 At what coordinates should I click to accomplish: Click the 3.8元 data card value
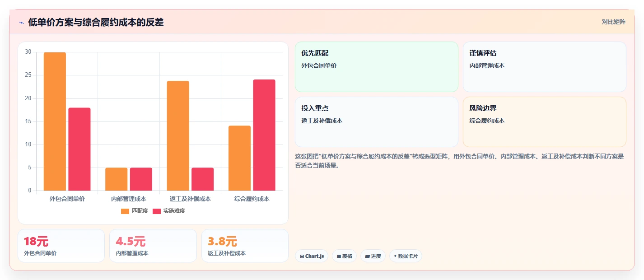222,242
